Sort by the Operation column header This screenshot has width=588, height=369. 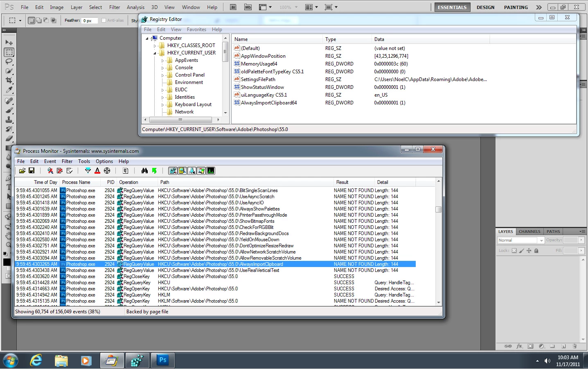point(137,182)
